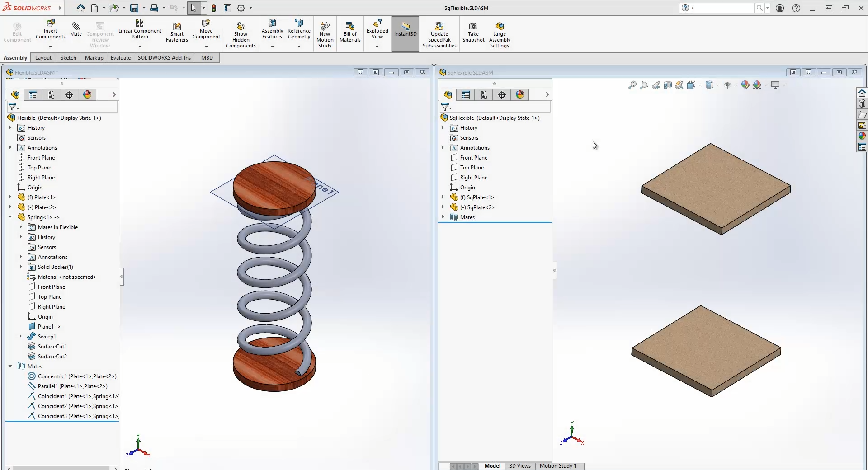This screenshot has height=470, width=868.
Task: Open SOLIDWORKS Add-Ins tab
Action: coord(164,57)
